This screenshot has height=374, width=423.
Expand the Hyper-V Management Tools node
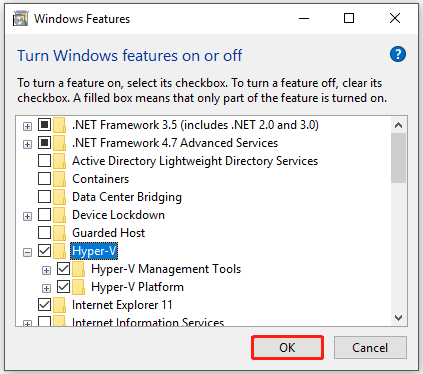(x=46, y=271)
